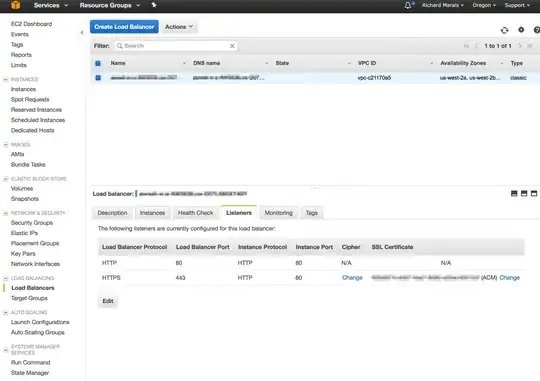Toggle the select-all checkbox in header

click(98, 63)
